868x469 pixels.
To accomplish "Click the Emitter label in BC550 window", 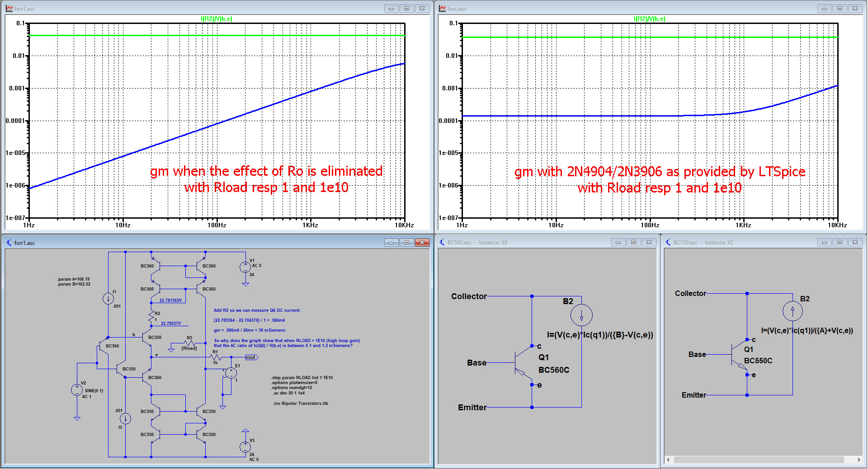I will 694,395.
